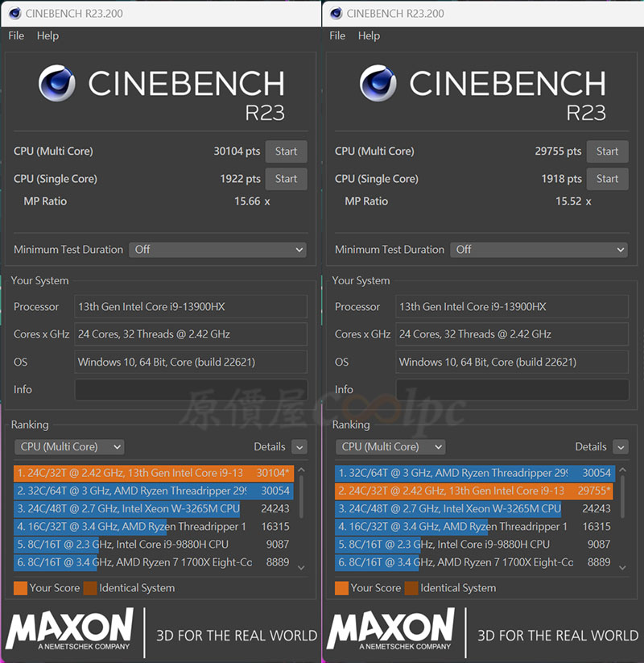Click 1922 pts Single Core score
The image size is (644, 663).
[240, 179]
